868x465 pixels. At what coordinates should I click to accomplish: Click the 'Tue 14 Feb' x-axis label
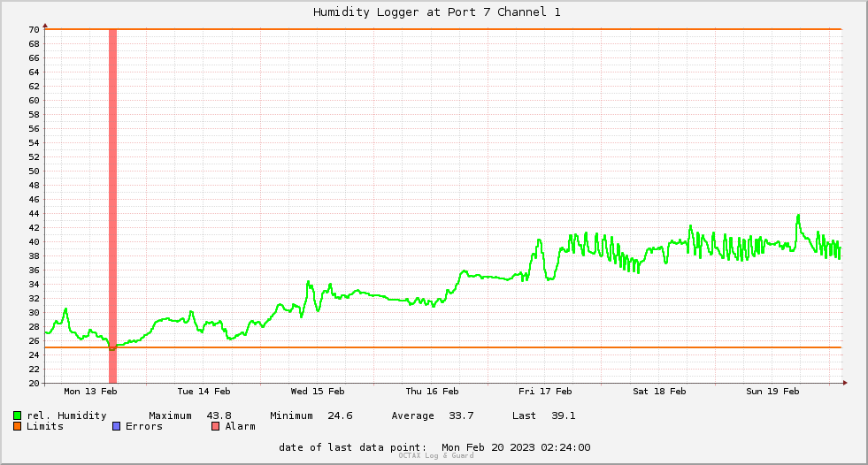[204, 392]
